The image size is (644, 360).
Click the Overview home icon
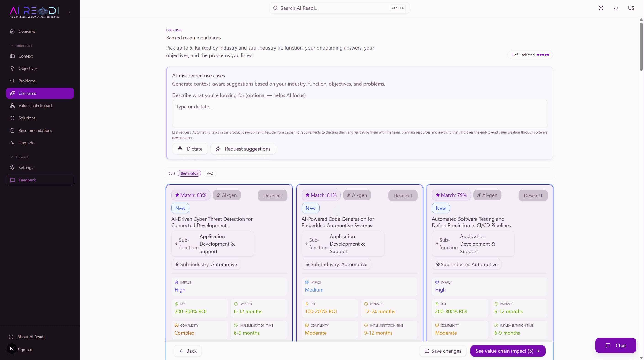click(12, 31)
